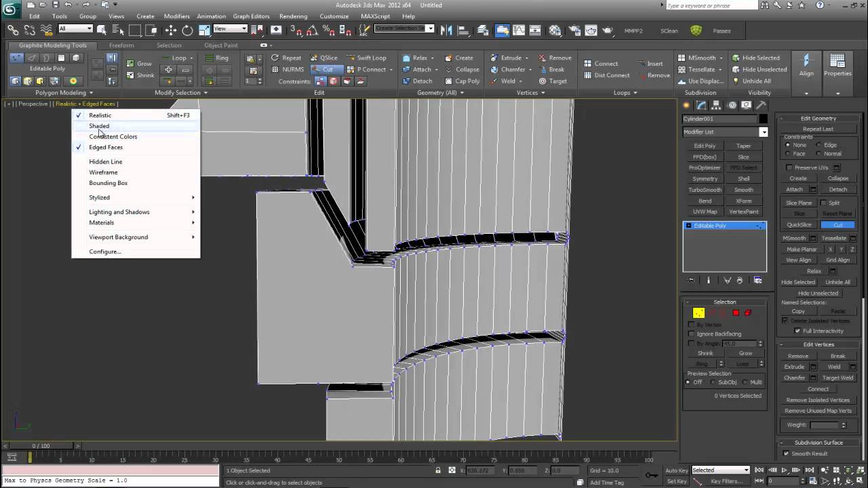Image resolution: width=868 pixels, height=488 pixels.
Task: Click the time slider showing 0 / 100
Action: 41,446
